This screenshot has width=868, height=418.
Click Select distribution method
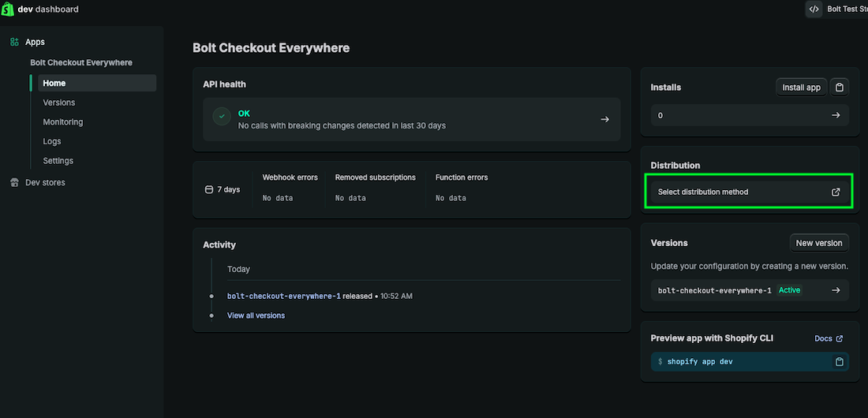point(703,192)
